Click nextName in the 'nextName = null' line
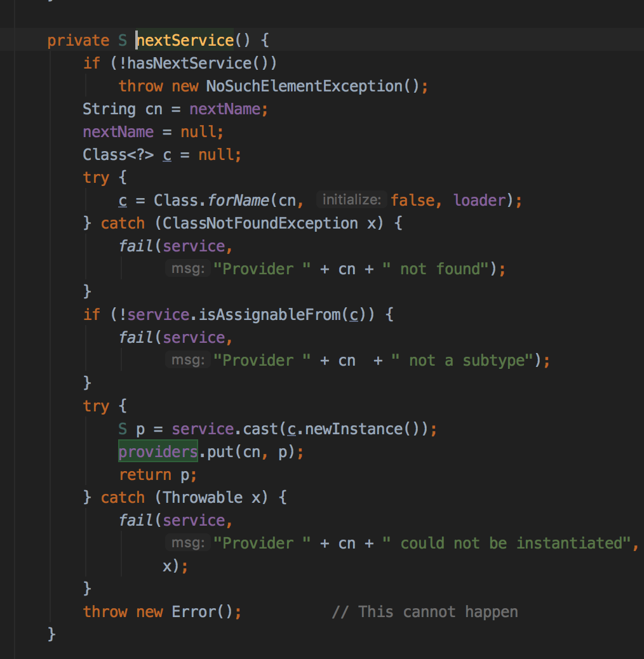Screen dimensions: 644x659 (118, 132)
